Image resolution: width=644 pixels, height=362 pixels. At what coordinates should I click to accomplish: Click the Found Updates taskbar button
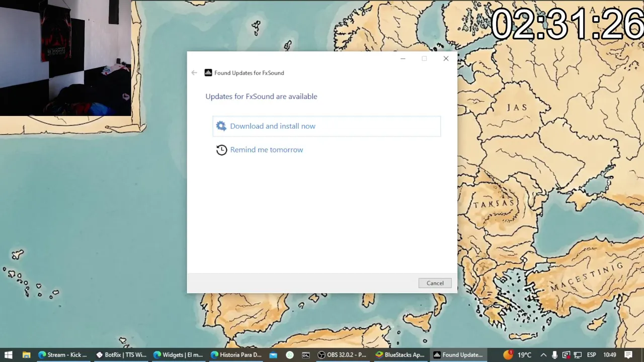click(x=458, y=354)
